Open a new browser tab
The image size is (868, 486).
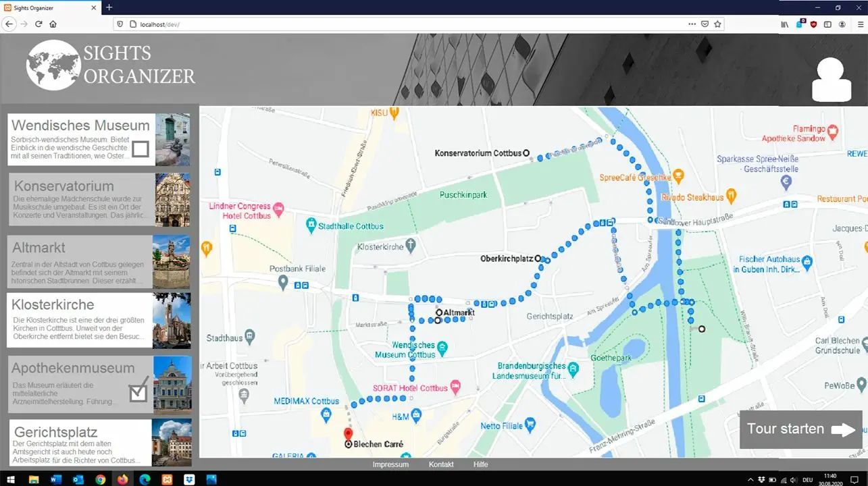(x=109, y=7)
